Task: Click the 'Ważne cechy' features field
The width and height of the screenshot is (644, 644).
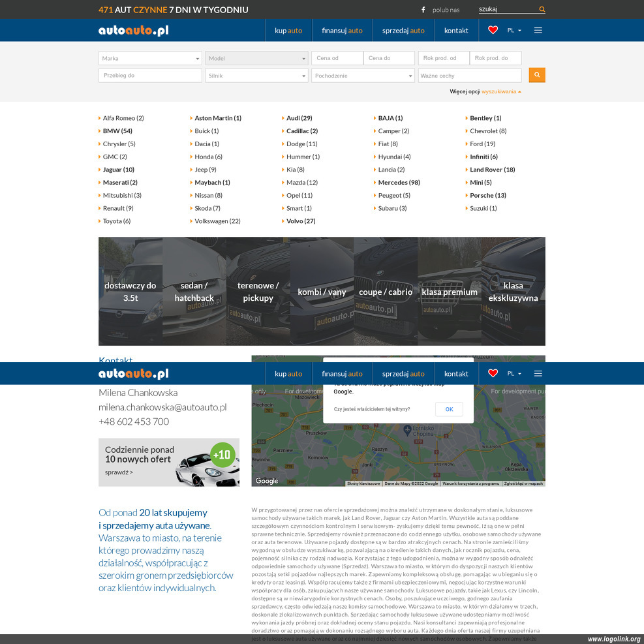Action: pyautogui.click(x=470, y=76)
